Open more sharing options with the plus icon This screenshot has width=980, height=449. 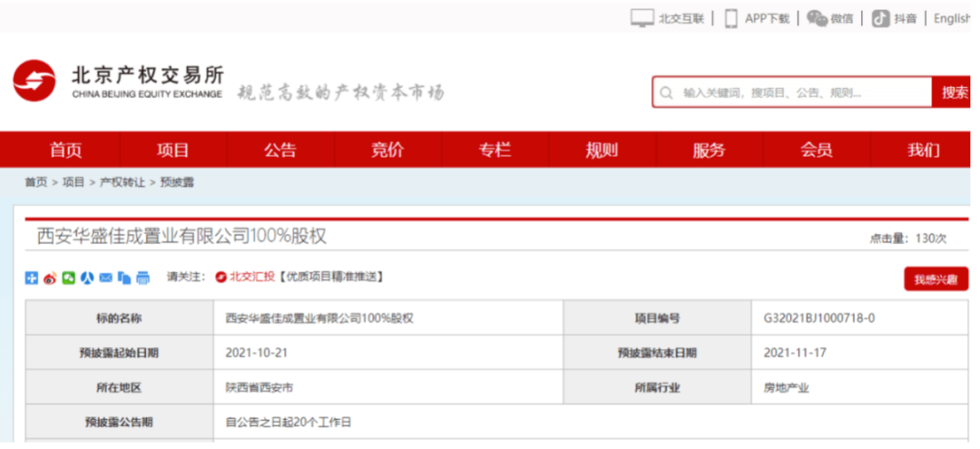32,278
